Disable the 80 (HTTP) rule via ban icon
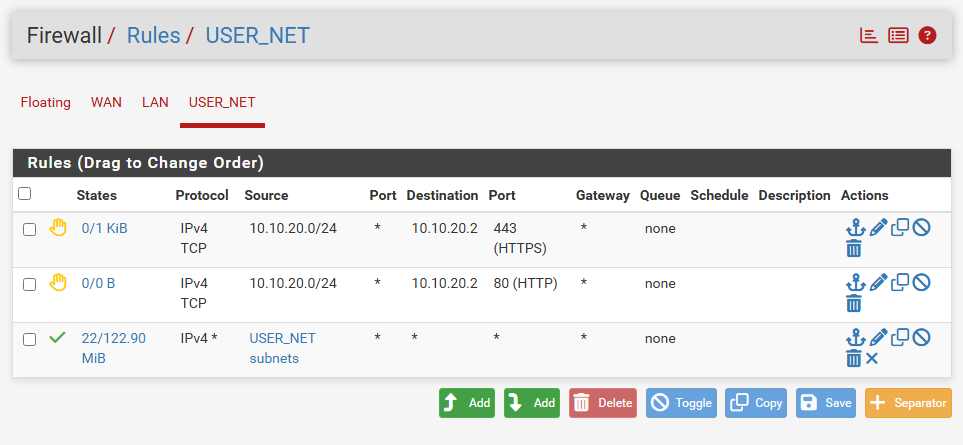 (x=921, y=282)
